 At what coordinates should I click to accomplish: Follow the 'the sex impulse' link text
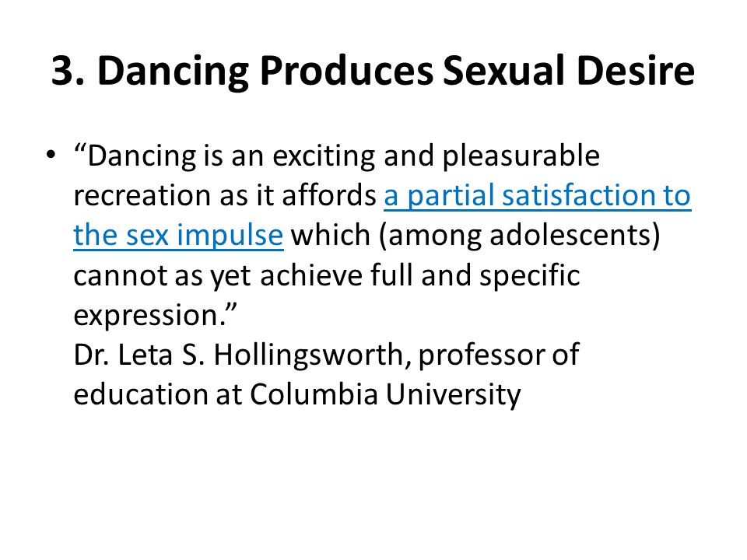click(x=179, y=235)
